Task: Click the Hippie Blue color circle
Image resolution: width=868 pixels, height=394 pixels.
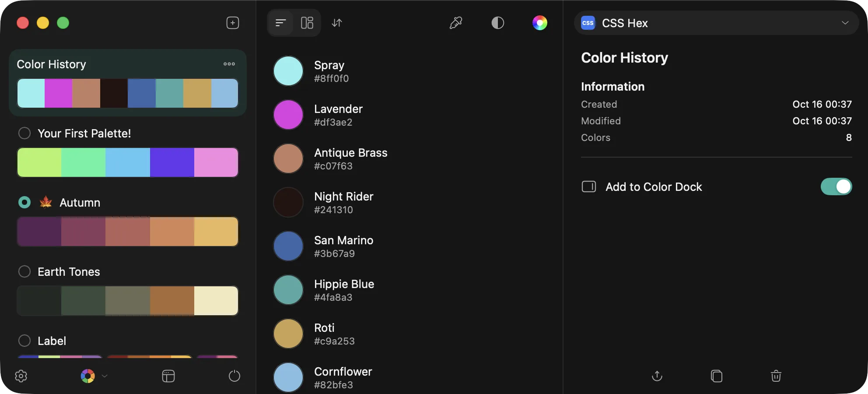Action: pyautogui.click(x=288, y=290)
